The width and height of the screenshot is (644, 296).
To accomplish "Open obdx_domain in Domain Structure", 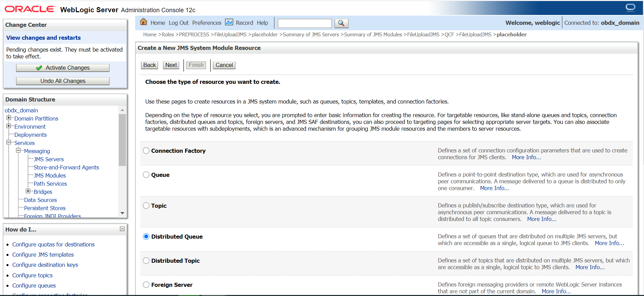I will point(21,110).
